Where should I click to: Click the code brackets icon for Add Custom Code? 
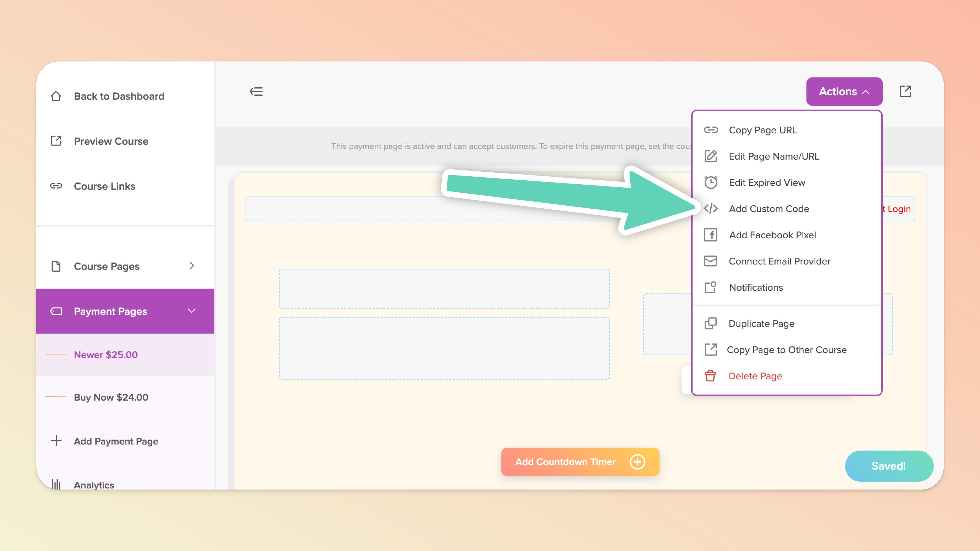(710, 209)
